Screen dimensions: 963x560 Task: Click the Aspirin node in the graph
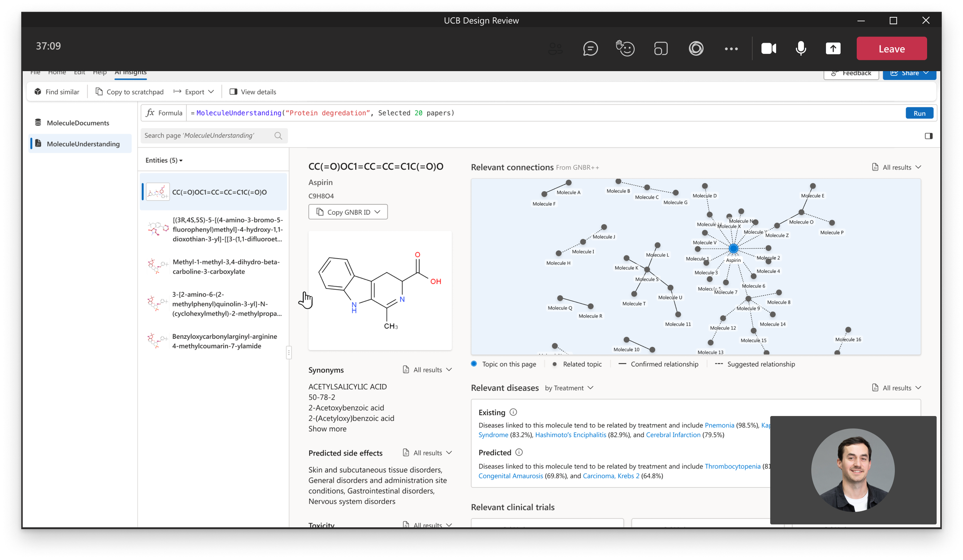(x=733, y=249)
